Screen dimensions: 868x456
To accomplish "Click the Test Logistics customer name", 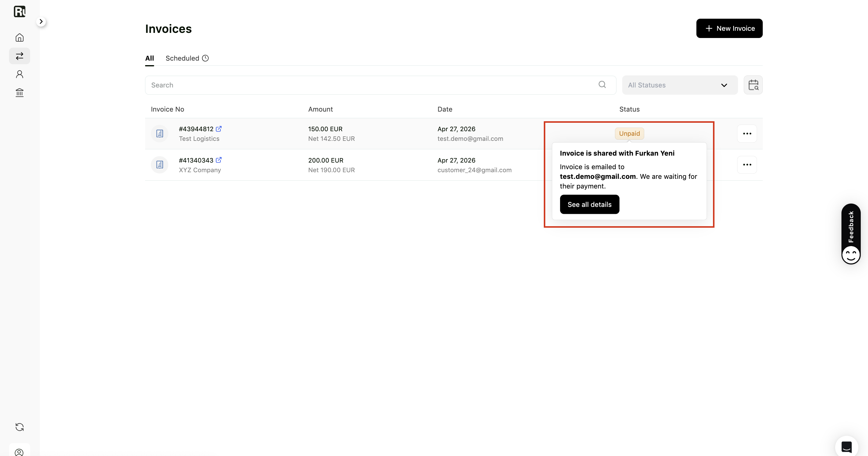I will tap(199, 138).
